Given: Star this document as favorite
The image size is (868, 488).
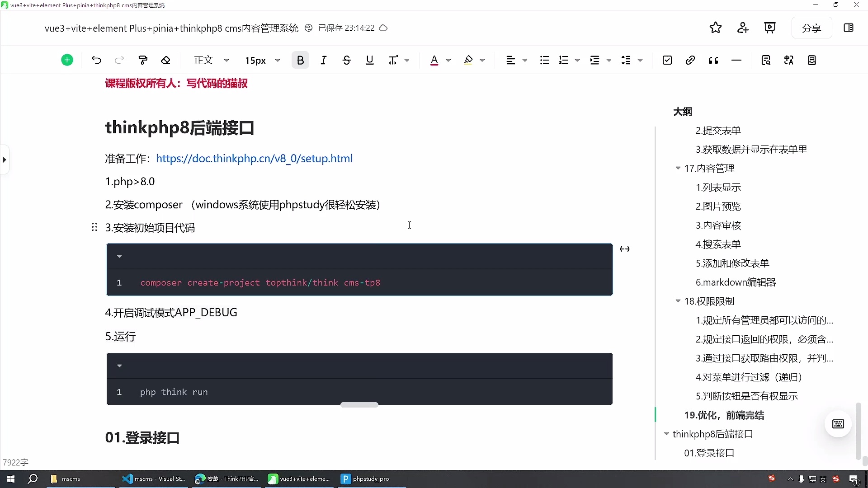Looking at the screenshot, I should (716, 28).
